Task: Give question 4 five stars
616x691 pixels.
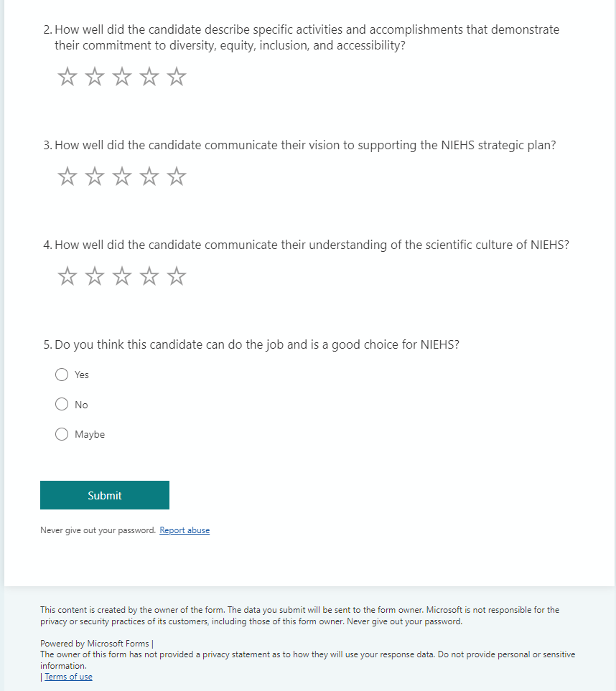Action: [177, 276]
